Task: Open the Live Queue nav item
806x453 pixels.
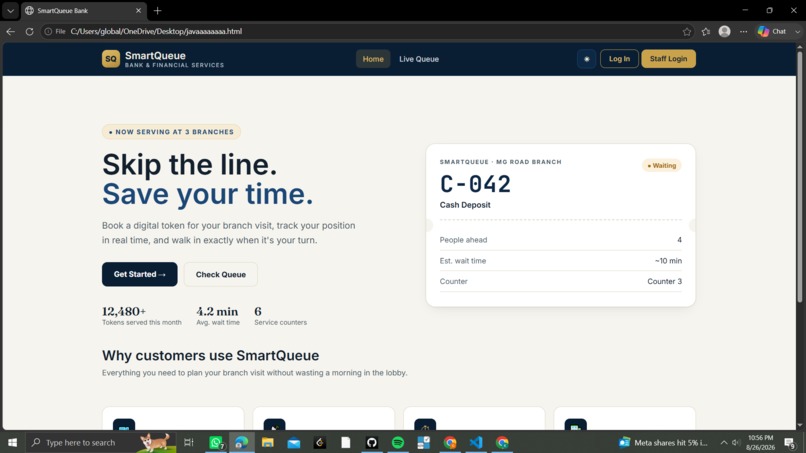Action: point(419,59)
